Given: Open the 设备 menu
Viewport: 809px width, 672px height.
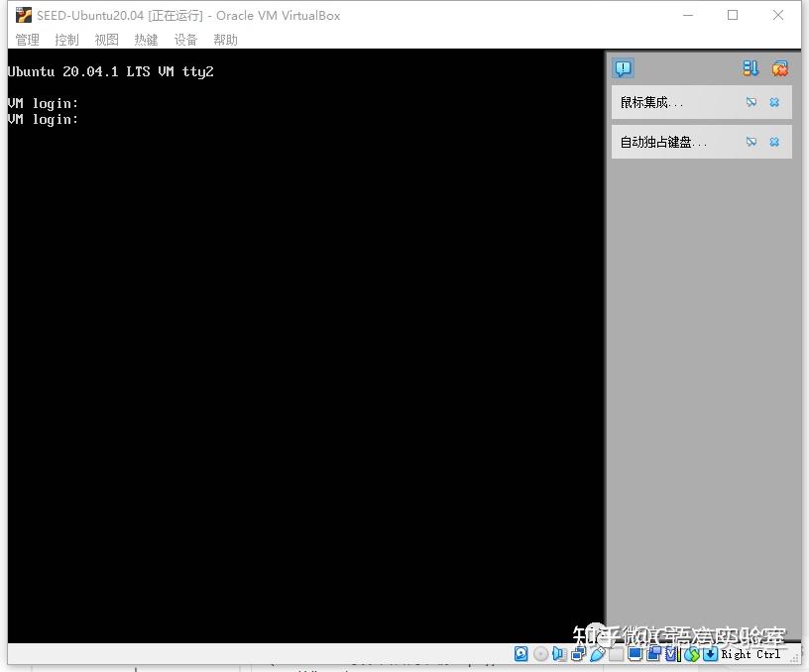Looking at the screenshot, I should 185,40.
